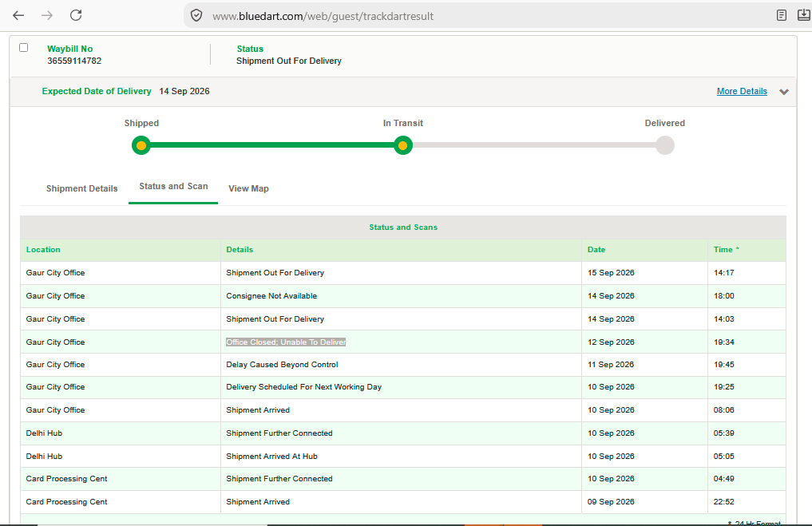This screenshot has width=812, height=526.
Task: Reload the page with the refresh icon
Action: 76,15
